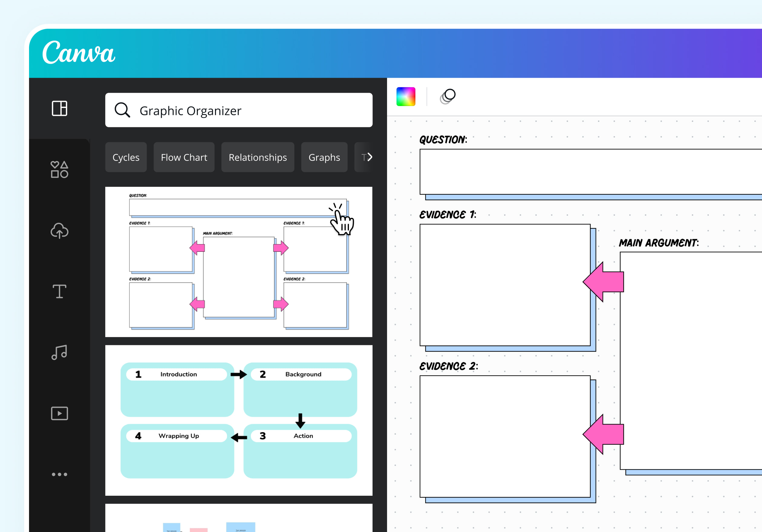Open the Elements panel
Image resolution: width=762 pixels, height=532 pixels.
pos(59,170)
